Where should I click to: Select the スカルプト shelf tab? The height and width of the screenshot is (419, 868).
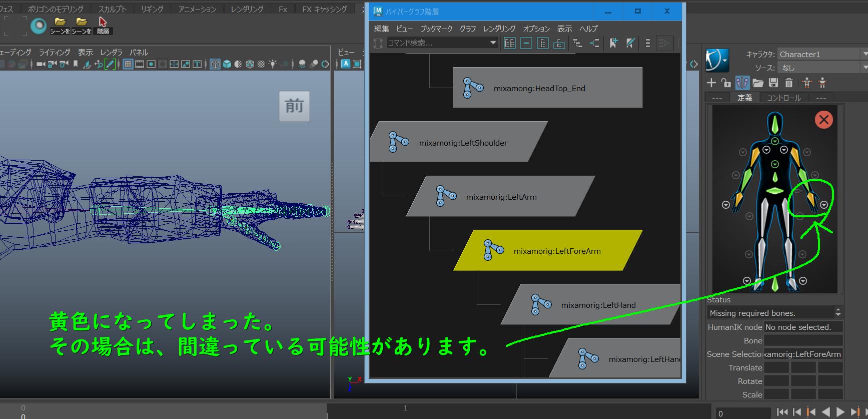113,9
